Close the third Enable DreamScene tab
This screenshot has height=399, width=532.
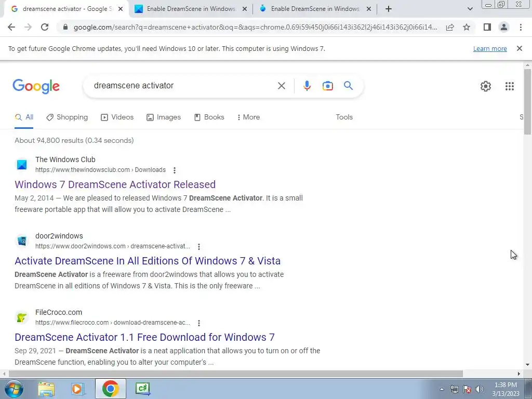click(x=369, y=9)
